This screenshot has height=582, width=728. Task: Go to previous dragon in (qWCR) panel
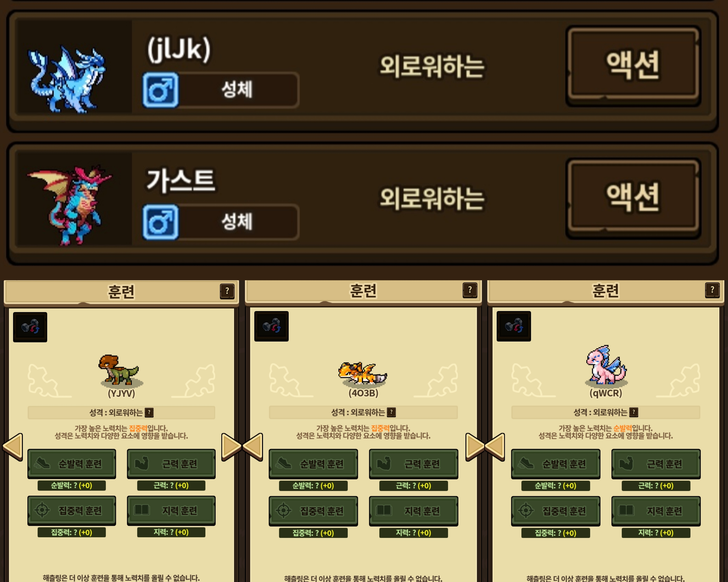[495, 447]
